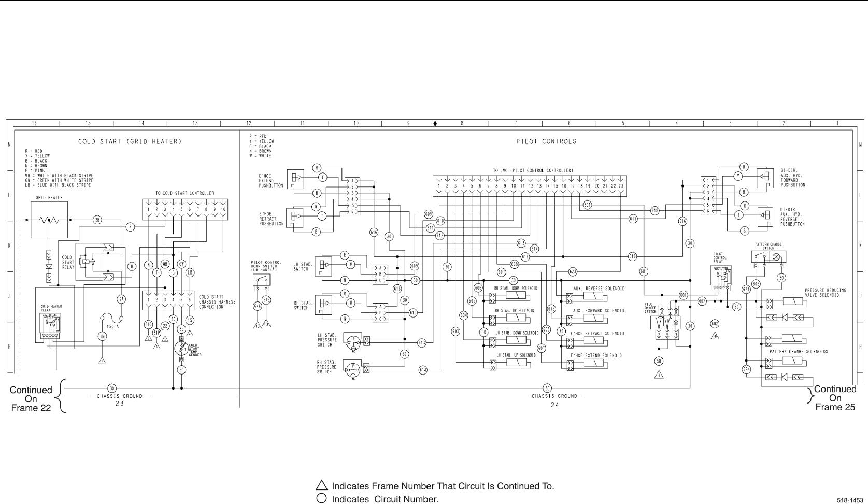This screenshot has height=504, width=868.
Task: Click the 'Indicates Circuit Number.' legend text
Action: pyautogui.click(x=385, y=499)
